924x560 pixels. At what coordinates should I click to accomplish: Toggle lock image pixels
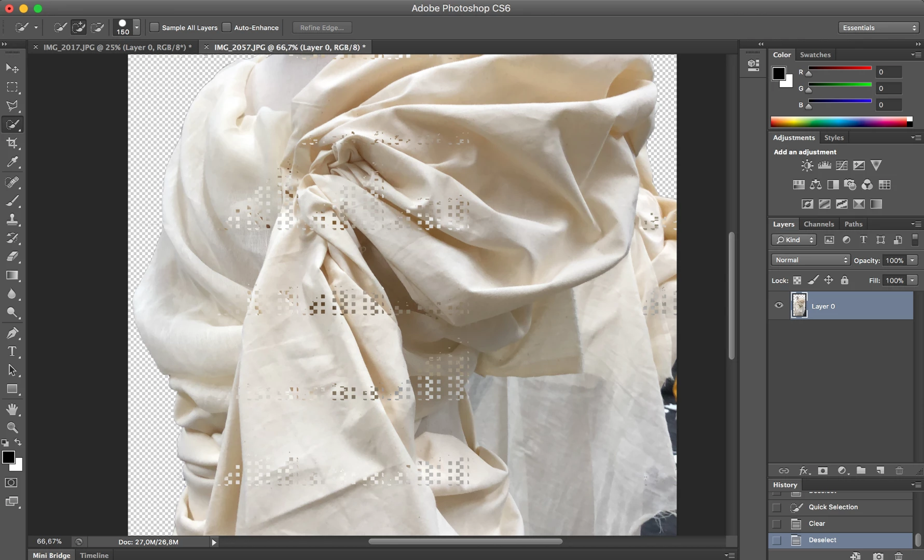click(813, 281)
